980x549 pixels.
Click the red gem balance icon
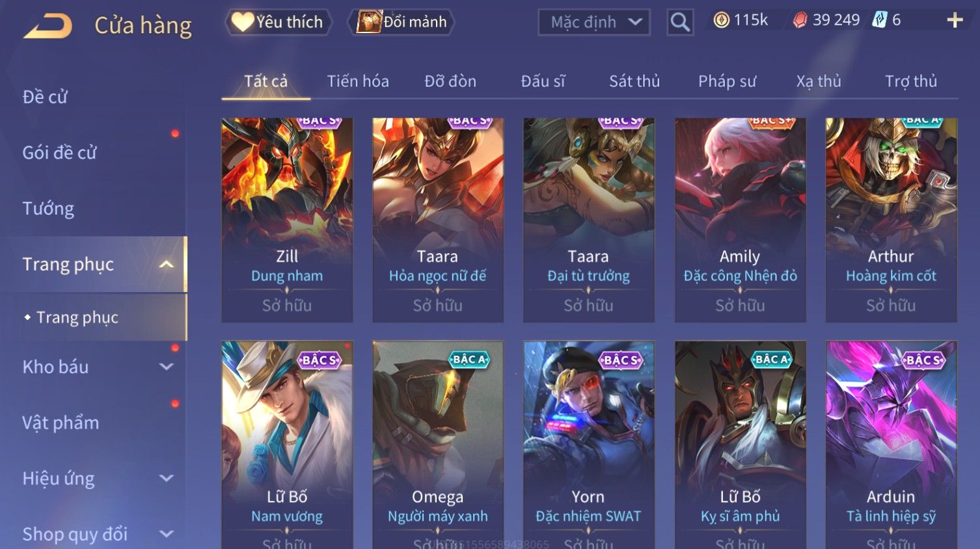[x=800, y=21]
